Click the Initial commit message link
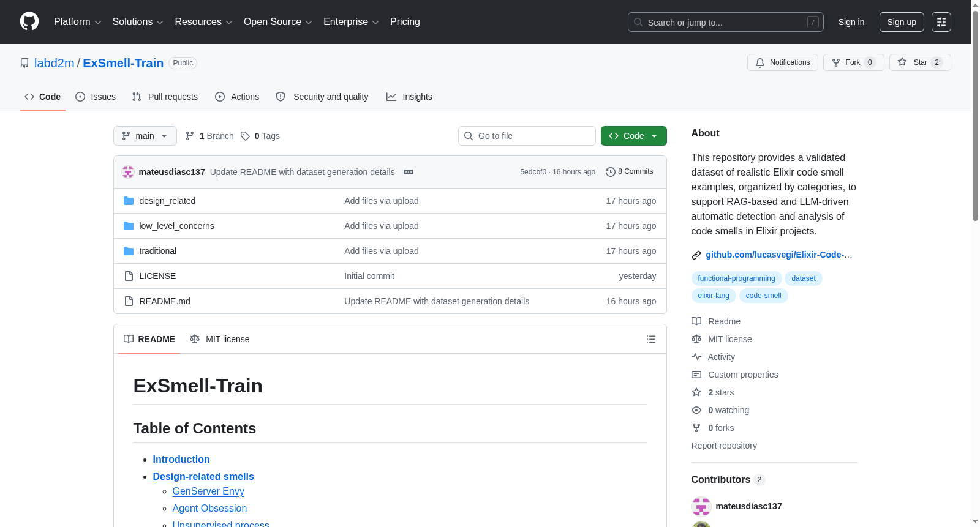Screen dimensions: 980x527 369,276
